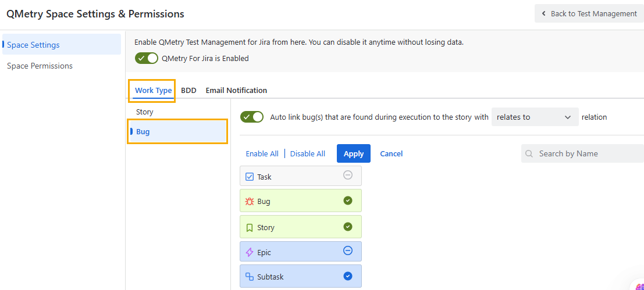Click the search magnifier icon
Image resolution: width=644 pixels, height=290 pixels.
click(x=529, y=154)
